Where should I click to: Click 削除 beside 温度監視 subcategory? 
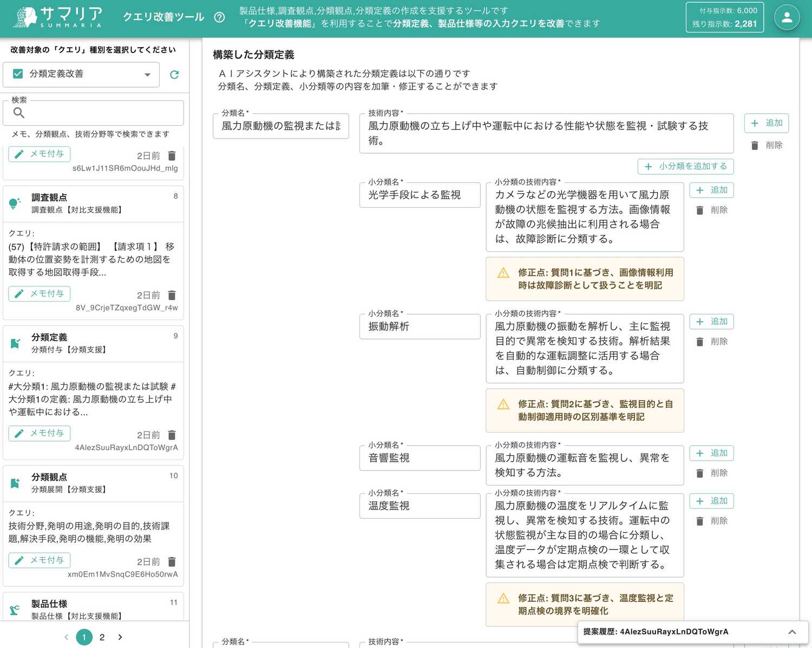712,521
